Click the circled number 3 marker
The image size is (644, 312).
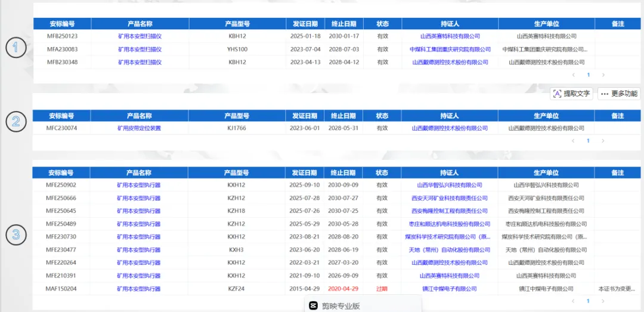[16, 234]
